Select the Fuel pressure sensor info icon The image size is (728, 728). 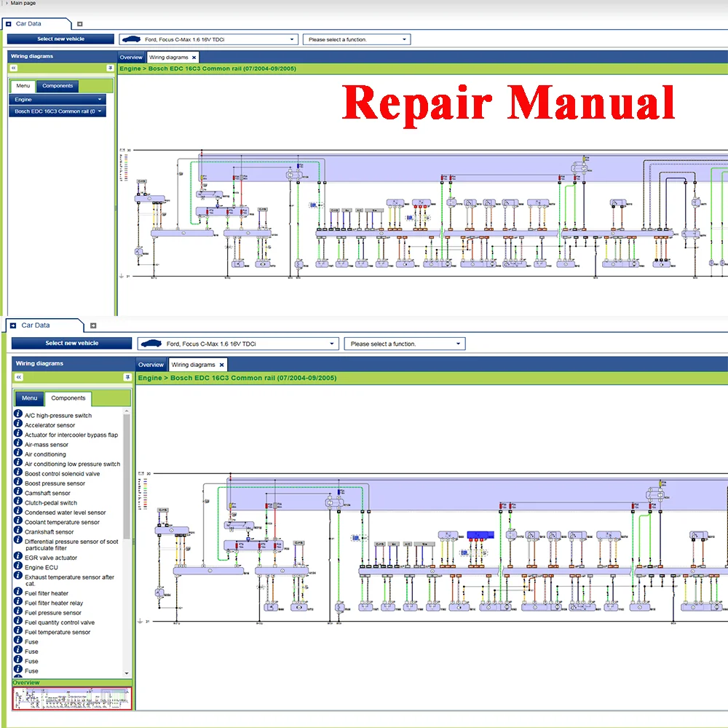tap(18, 612)
